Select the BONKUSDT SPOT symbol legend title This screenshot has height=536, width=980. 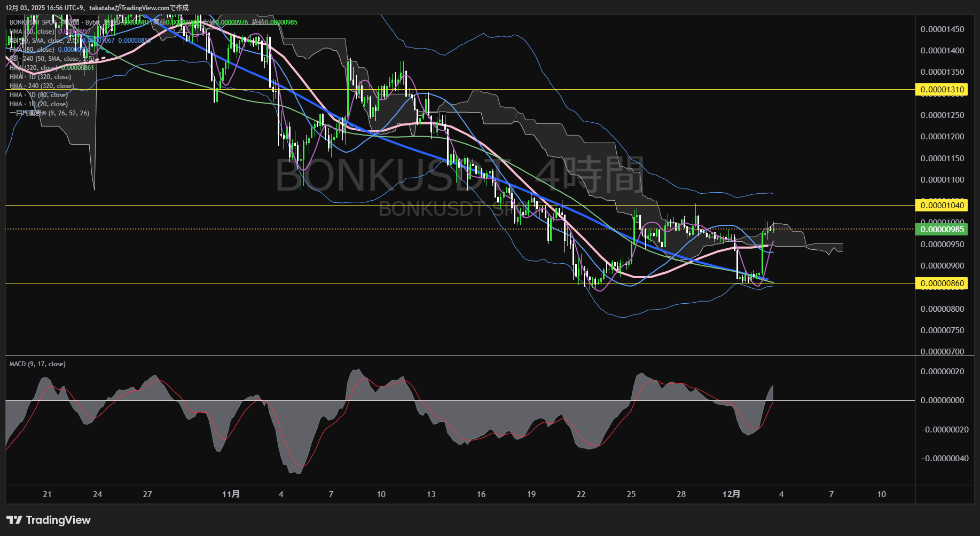tap(33, 22)
